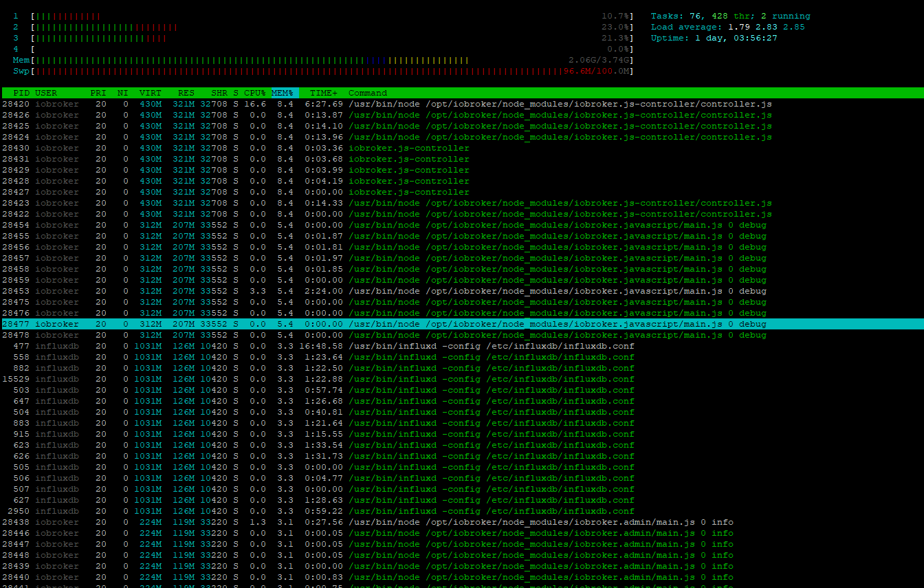Select iobroker.js-controller row with PID 28431
This screenshot has width=924, height=588.
pyautogui.click(x=462, y=159)
